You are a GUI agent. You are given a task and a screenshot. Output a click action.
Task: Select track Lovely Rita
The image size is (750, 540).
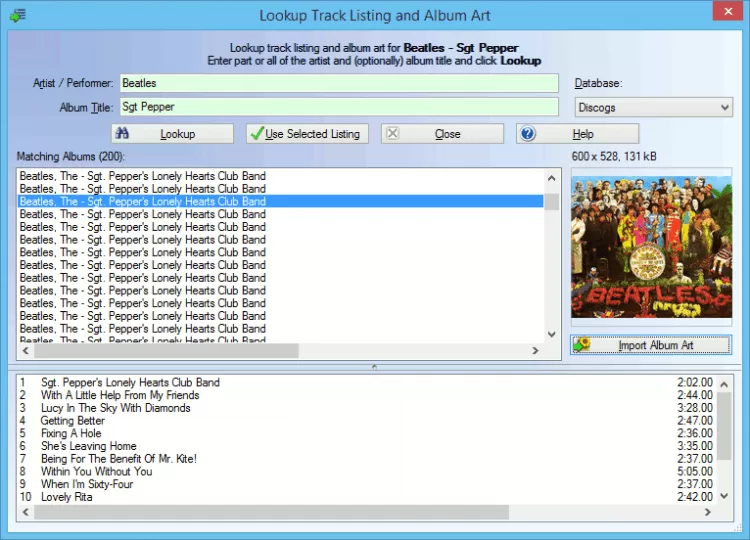pos(367,497)
